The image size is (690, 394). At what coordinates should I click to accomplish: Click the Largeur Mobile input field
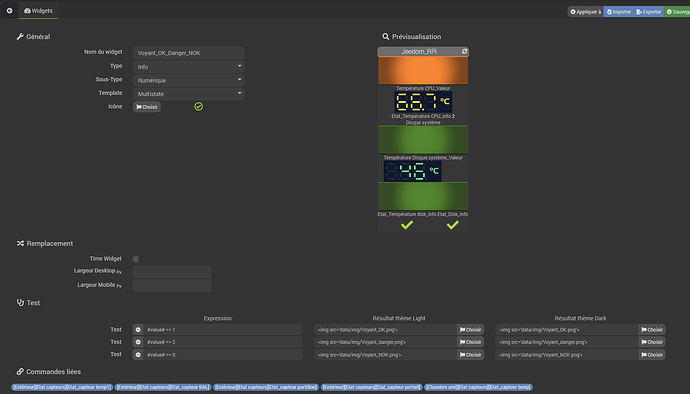(172, 286)
